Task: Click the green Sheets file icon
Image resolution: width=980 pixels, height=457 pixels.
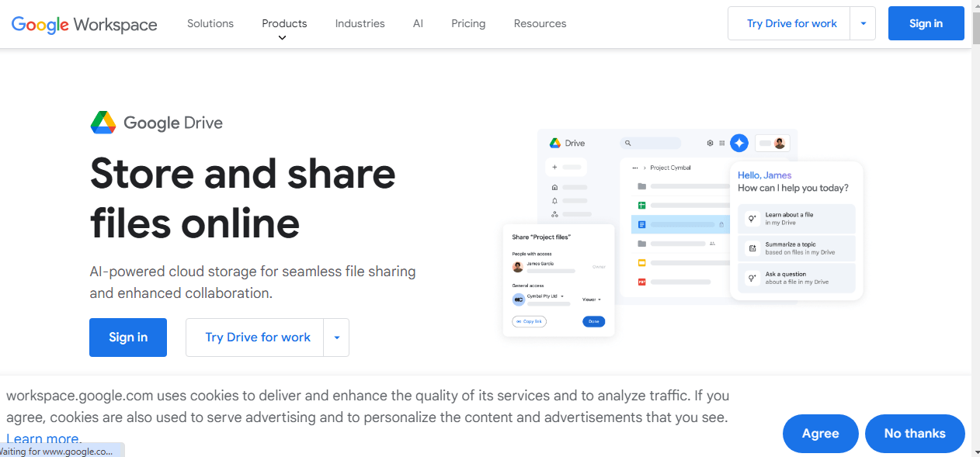Action: click(x=642, y=206)
